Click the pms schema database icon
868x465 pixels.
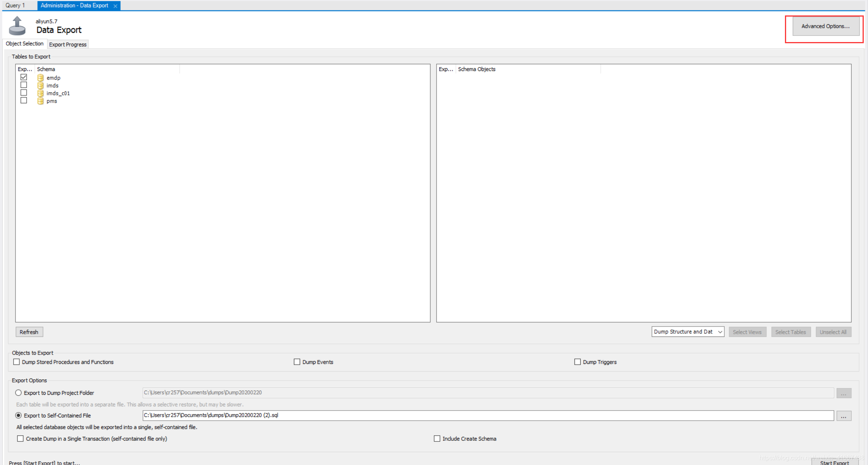[40, 101]
